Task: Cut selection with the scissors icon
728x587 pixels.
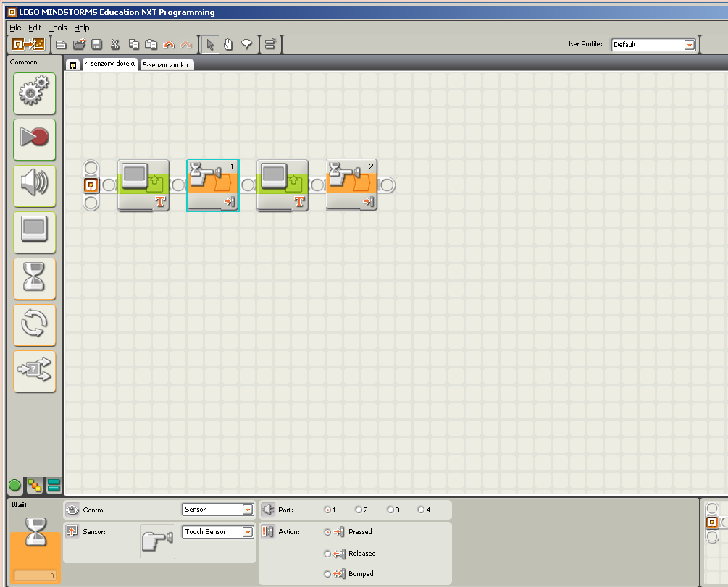Action: pos(114,45)
